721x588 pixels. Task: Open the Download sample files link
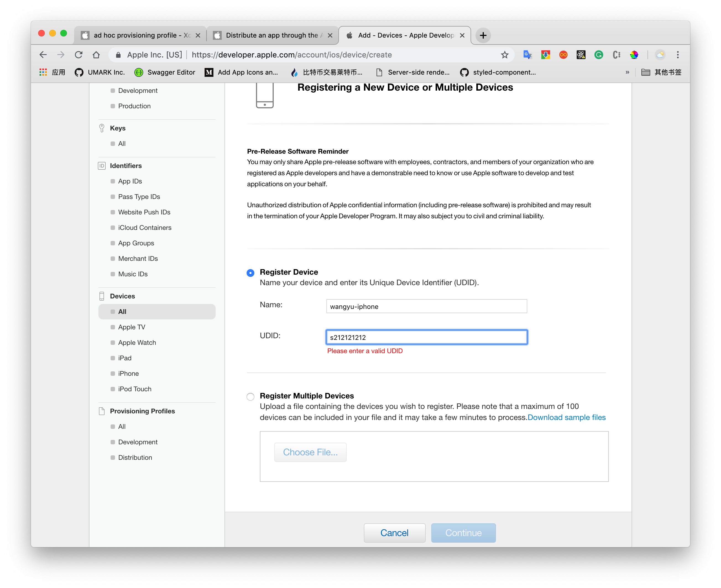566,417
